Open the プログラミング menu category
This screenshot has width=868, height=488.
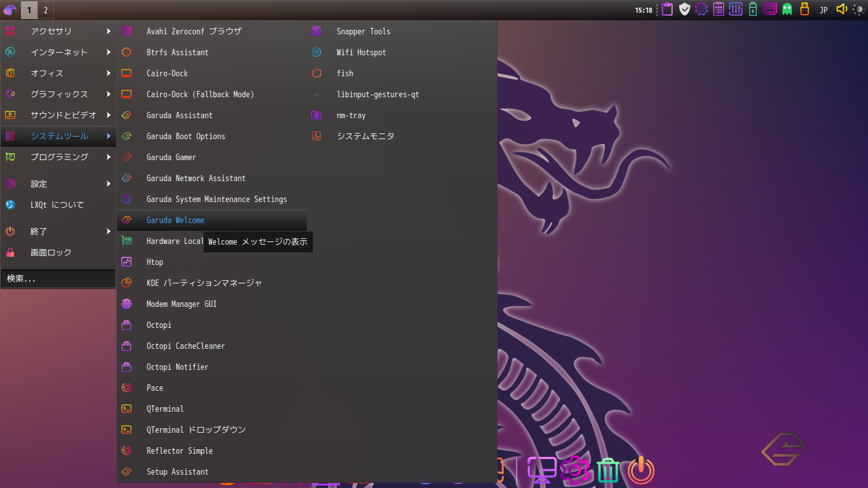click(58, 157)
